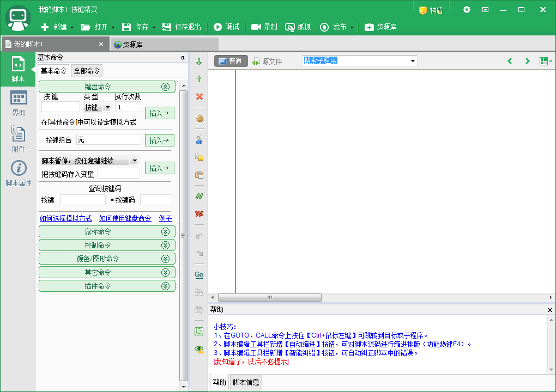Open the 脚本信息 tab at bottom
Screen dimensions: 556x392
(x=246, y=382)
